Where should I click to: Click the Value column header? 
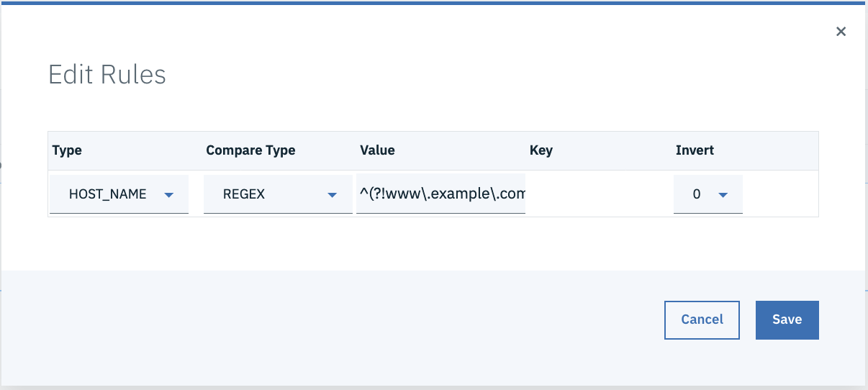377,150
